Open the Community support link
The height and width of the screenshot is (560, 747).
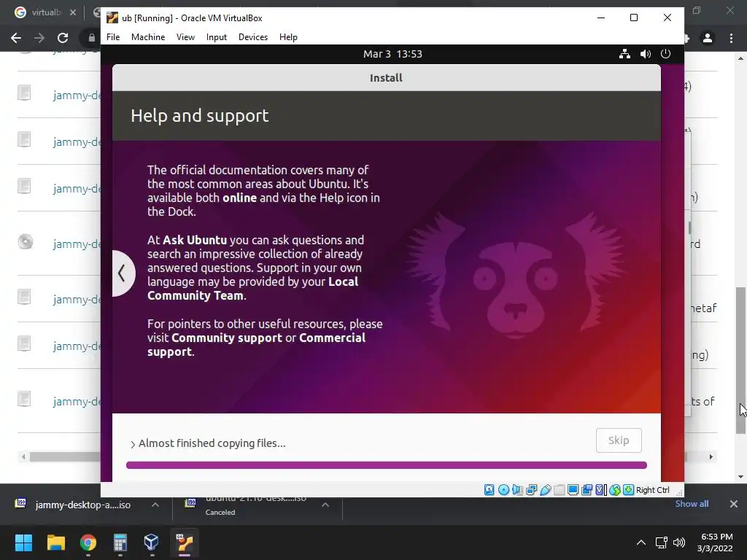(x=227, y=338)
